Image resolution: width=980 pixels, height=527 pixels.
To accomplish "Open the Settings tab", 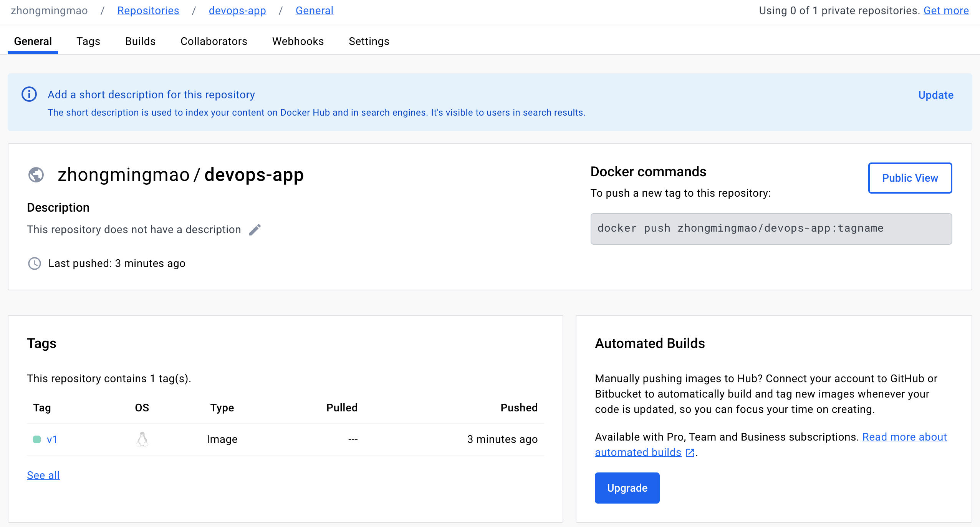I will click(x=369, y=41).
